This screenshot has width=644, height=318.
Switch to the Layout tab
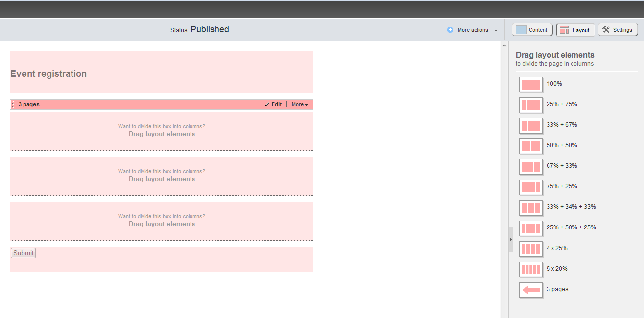[x=575, y=30]
